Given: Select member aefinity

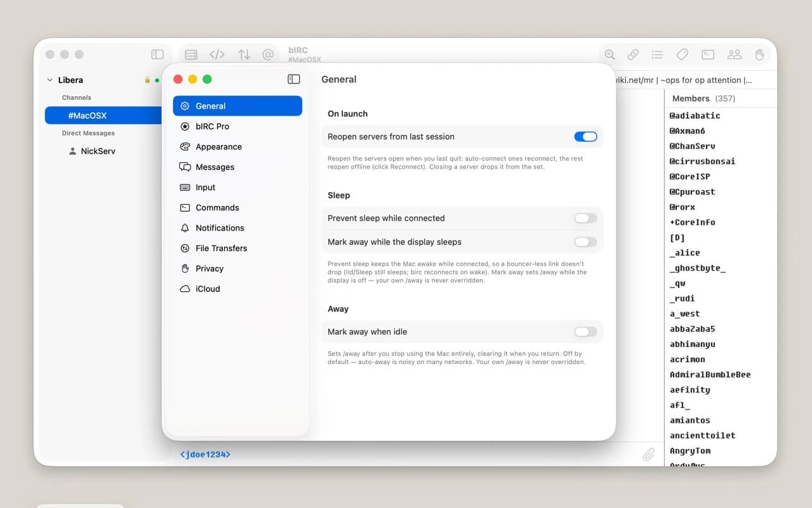Looking at the screenshot, I should point(690,390).
